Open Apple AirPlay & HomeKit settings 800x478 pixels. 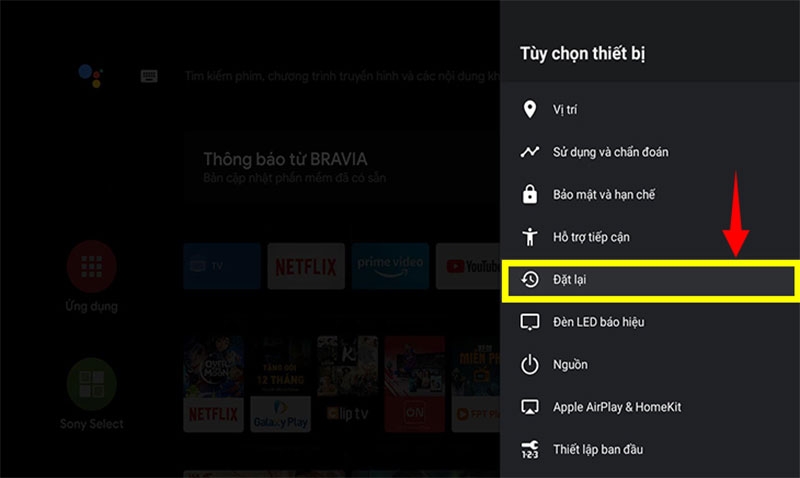[649, 407]
